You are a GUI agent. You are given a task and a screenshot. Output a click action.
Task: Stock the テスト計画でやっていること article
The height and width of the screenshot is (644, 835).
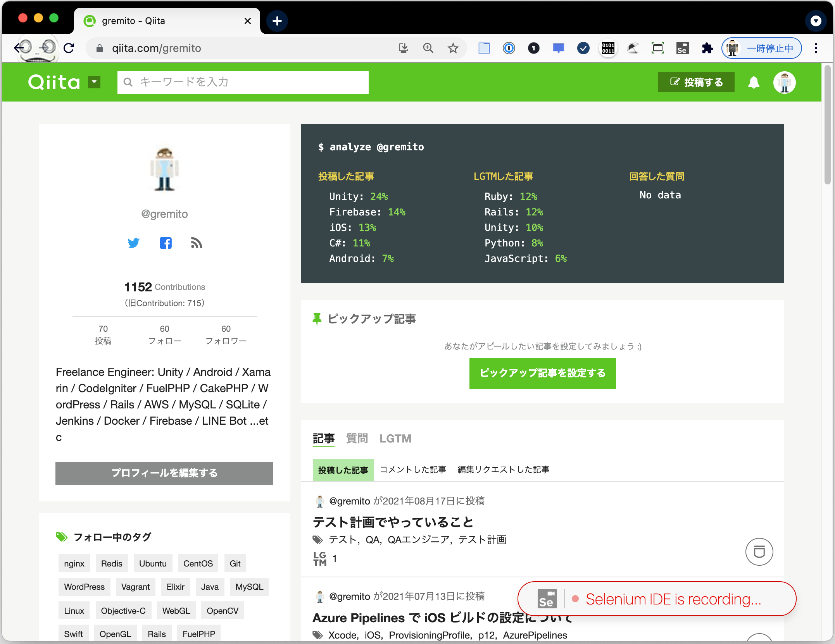(759, 552)
